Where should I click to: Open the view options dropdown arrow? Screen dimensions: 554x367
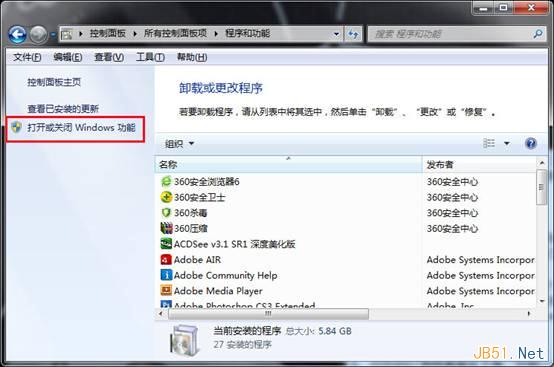(507, 143)
